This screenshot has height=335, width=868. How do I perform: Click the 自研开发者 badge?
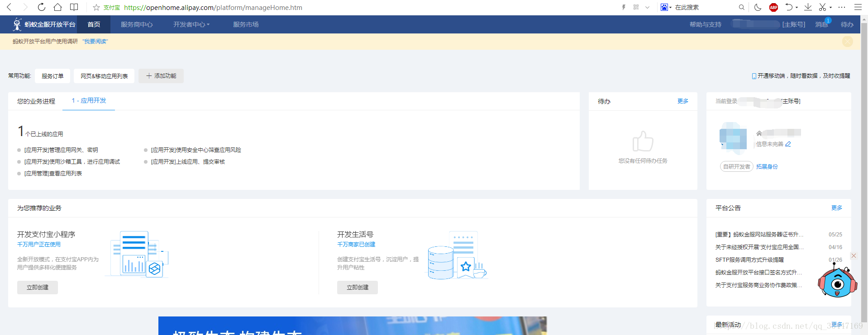(x=737, y=166)
